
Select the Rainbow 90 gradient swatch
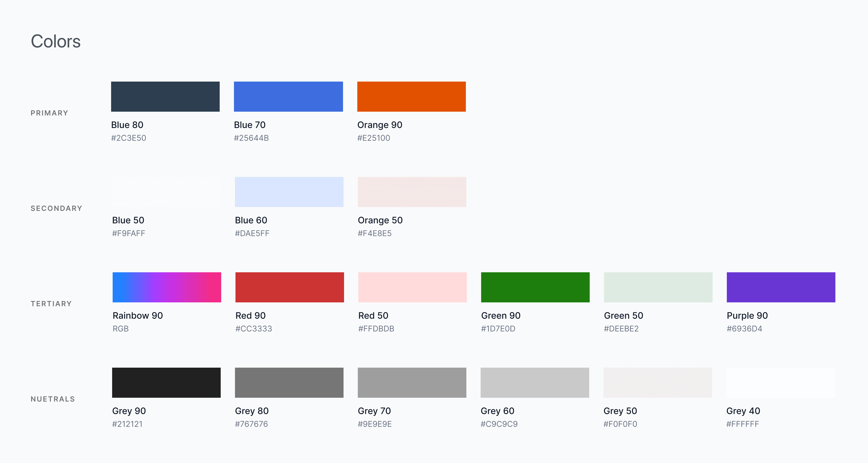click(167, 287)
